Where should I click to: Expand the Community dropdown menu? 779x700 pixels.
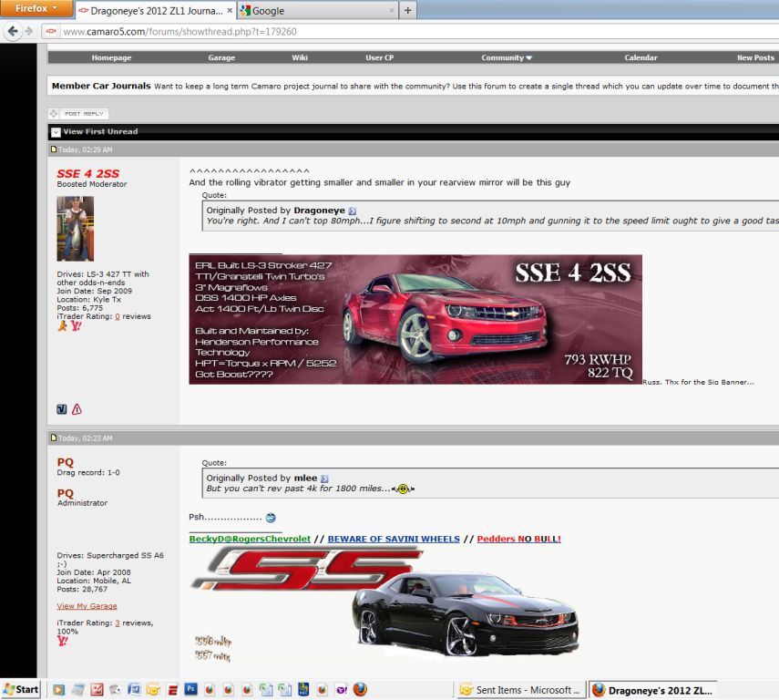[507, 57]
